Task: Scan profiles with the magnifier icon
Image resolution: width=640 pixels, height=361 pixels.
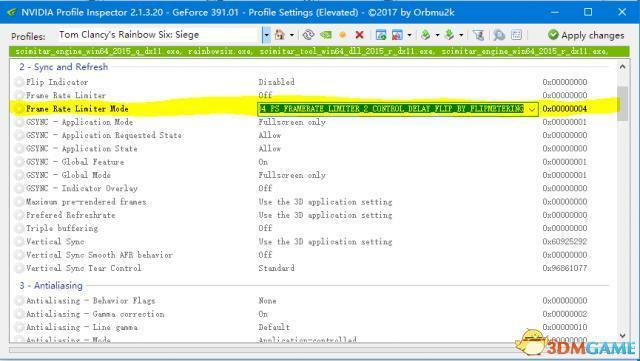Action: pos(499,35)
